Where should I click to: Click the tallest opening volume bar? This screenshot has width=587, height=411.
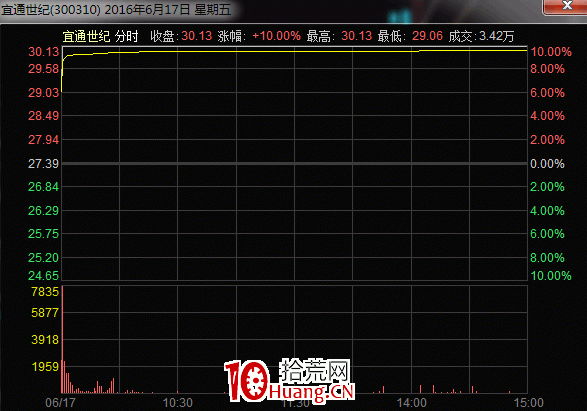[62, 339]
